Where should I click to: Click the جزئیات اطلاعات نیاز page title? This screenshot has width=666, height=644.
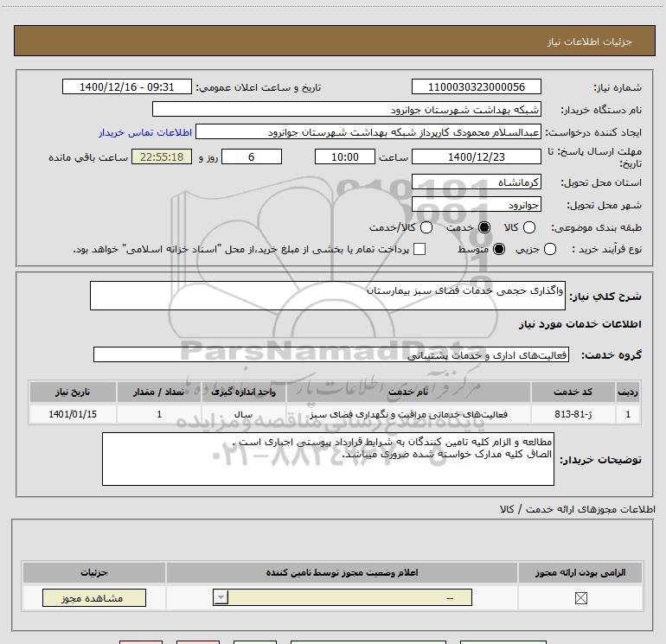pos(590,41)
